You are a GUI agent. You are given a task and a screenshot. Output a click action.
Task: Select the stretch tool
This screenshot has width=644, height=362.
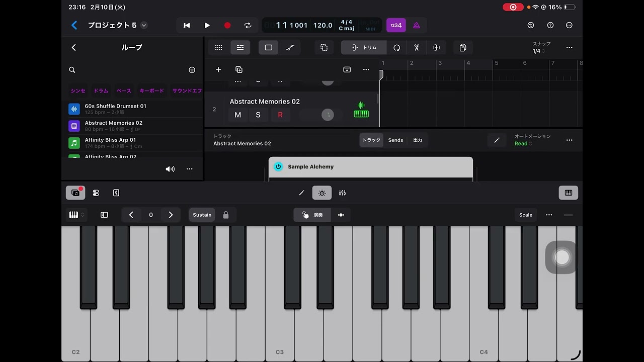[x=436, y=47]
